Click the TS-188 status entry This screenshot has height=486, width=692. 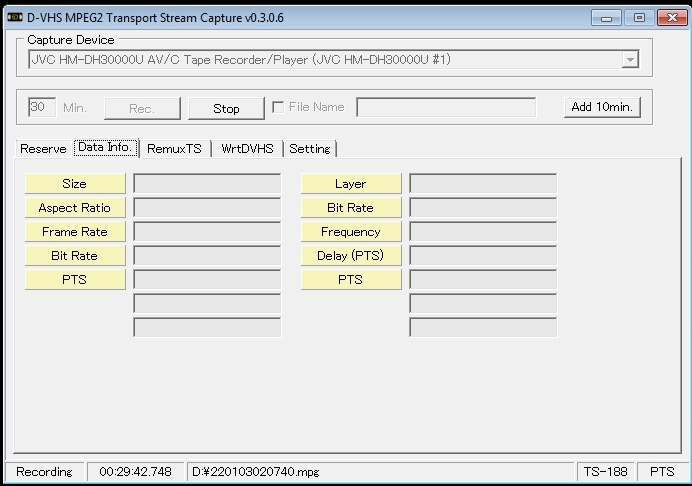[606, 472]
